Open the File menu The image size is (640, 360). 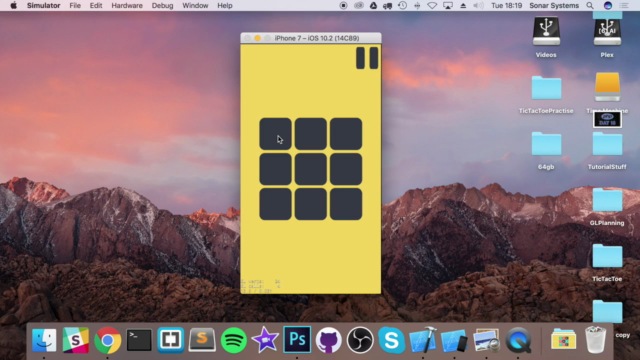(75, 6)
